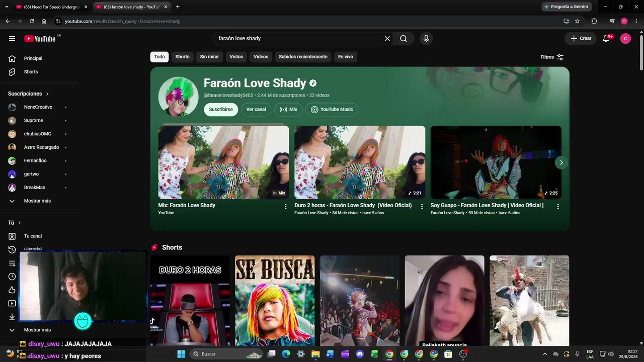Show hidden tray icons chevron
The width and height of the screenshot is (644, 362).
[544, 354]
